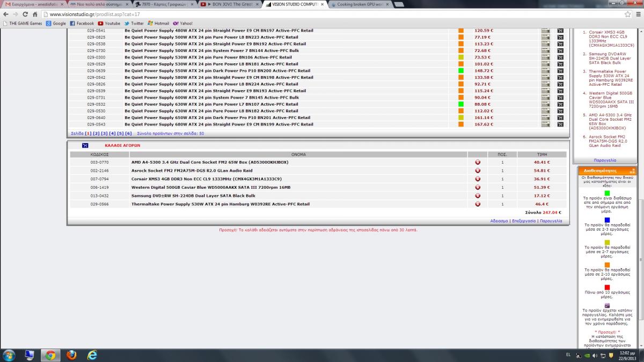Click cart icon beside ΚΑΛΑΘΙ ΑΓΟΡΩΝ heading

pos(85,145)
